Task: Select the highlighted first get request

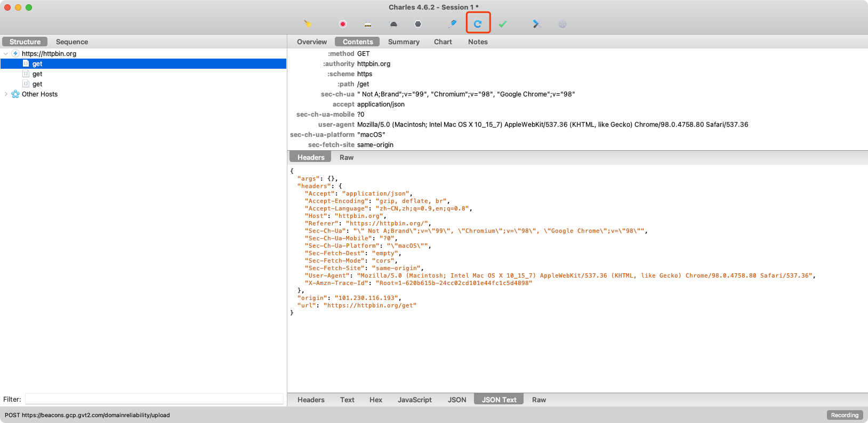Action: tap(143, 63)
